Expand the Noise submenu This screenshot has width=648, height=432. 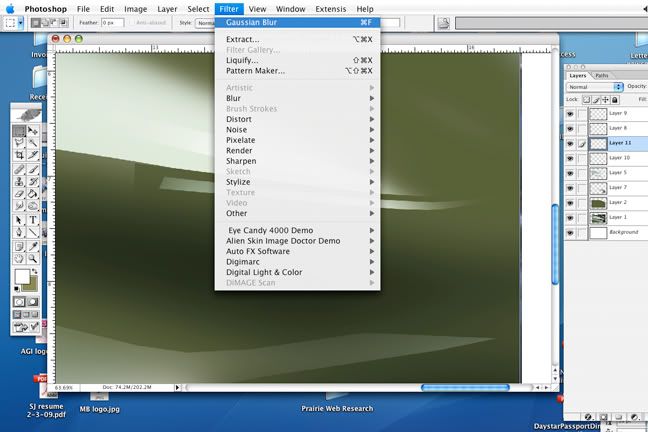pyautogui.click(x=298, y=130)
